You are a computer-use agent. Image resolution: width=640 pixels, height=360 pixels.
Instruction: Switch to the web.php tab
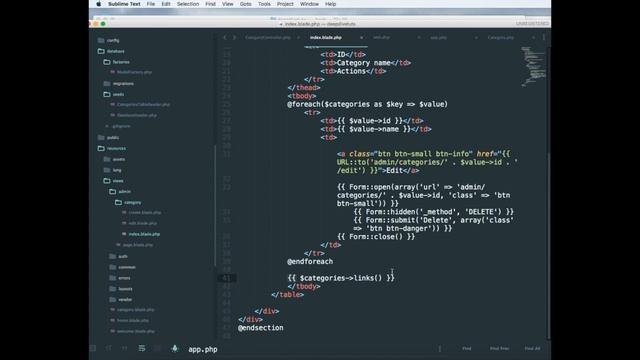pos(381,38)
